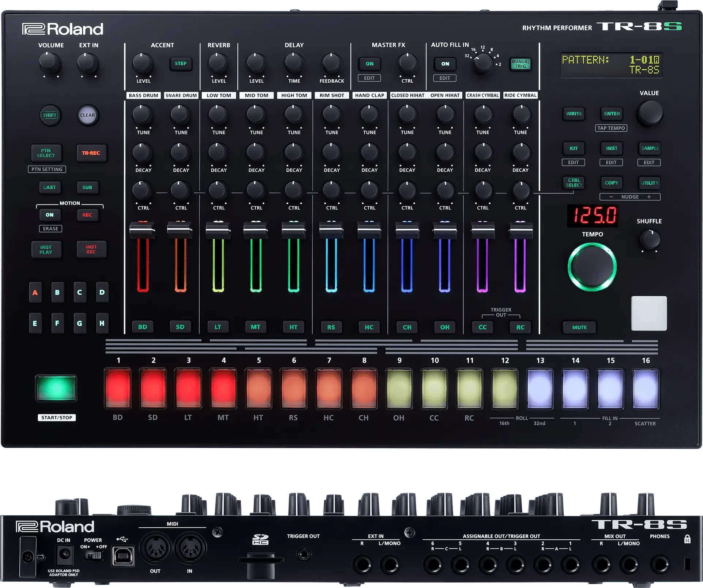Tap the CLEAR button

[x=87, y=114]
